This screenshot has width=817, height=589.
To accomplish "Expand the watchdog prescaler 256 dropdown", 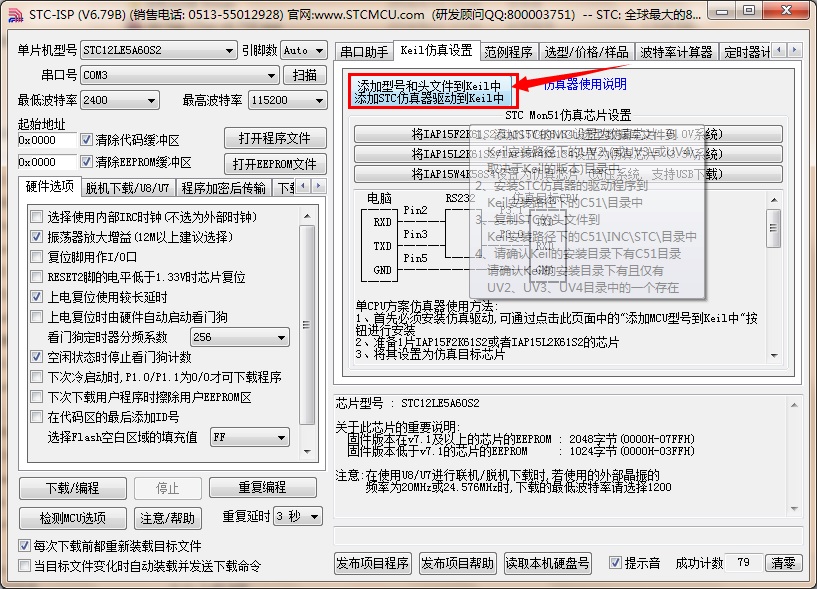I will (240, 337).
